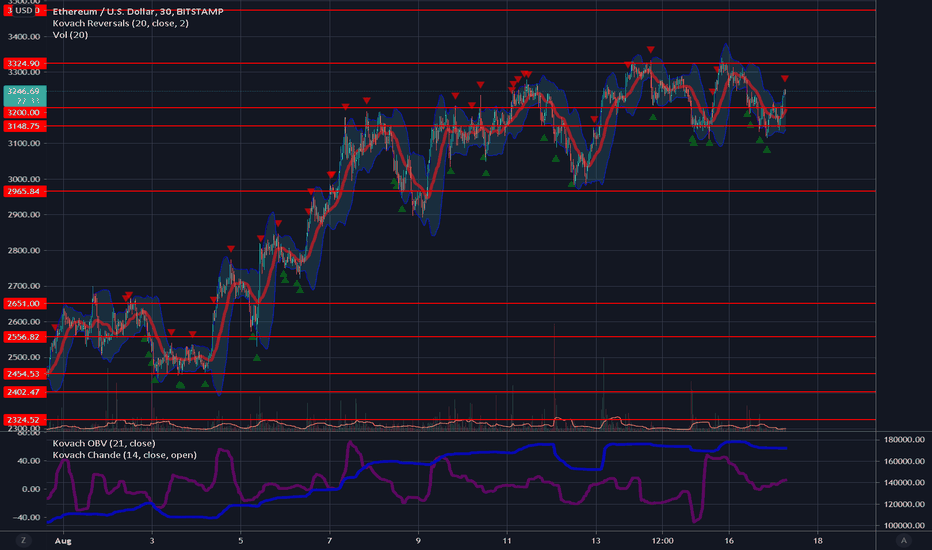The height and width of the screenshot is (550, 932).
Task: Open the USD currency selector
Action: pos(24,10)
